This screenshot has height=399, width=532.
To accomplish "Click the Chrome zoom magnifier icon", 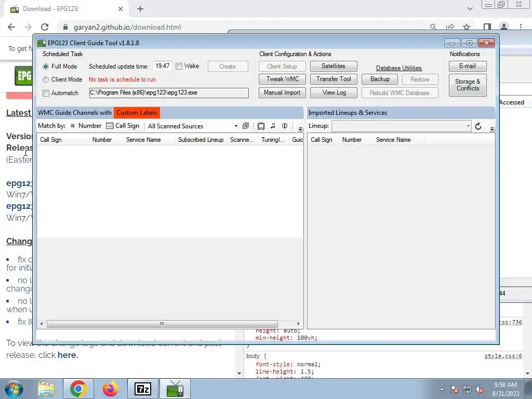I will [x=433, y=27].
